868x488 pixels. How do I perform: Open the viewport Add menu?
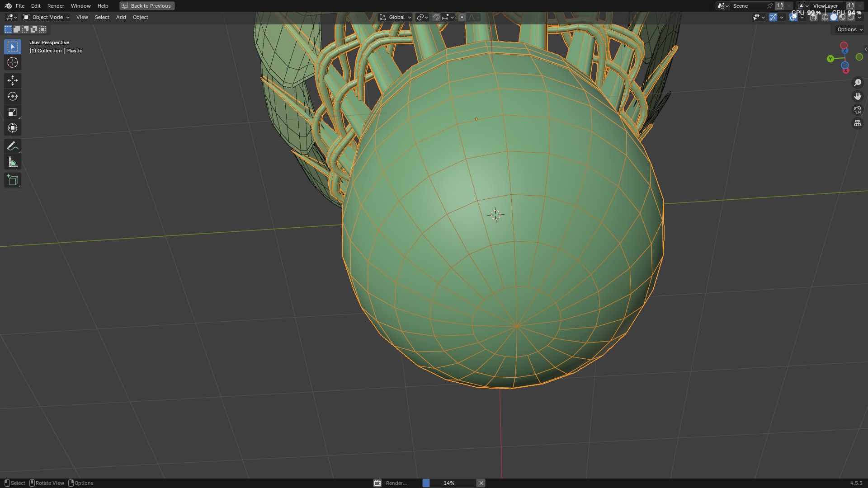121,17
